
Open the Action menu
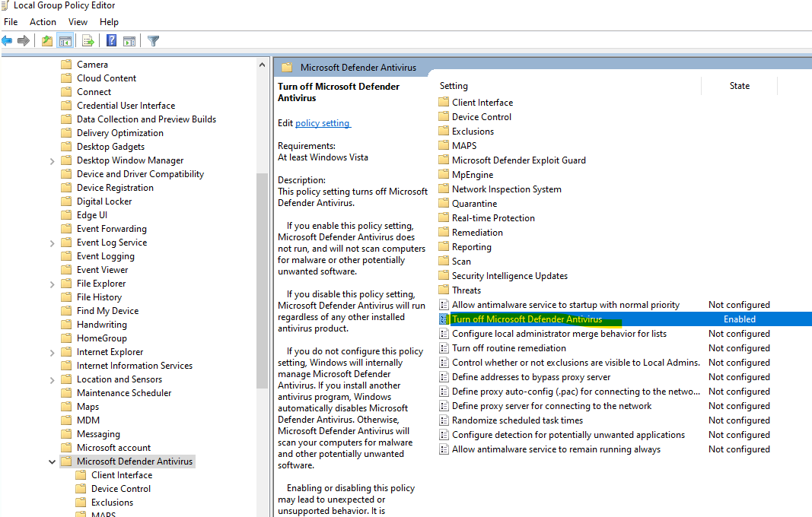click(x=43, y=22)
